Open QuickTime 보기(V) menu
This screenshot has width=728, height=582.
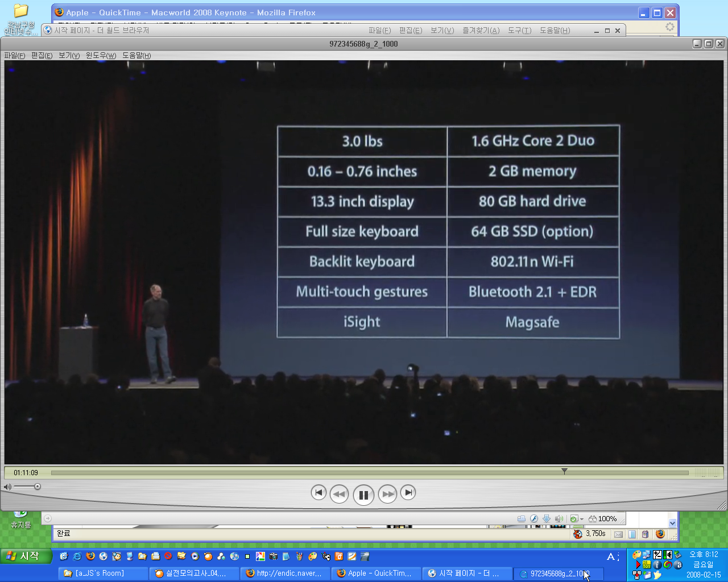pyautogui.click(x=69, y=55)
